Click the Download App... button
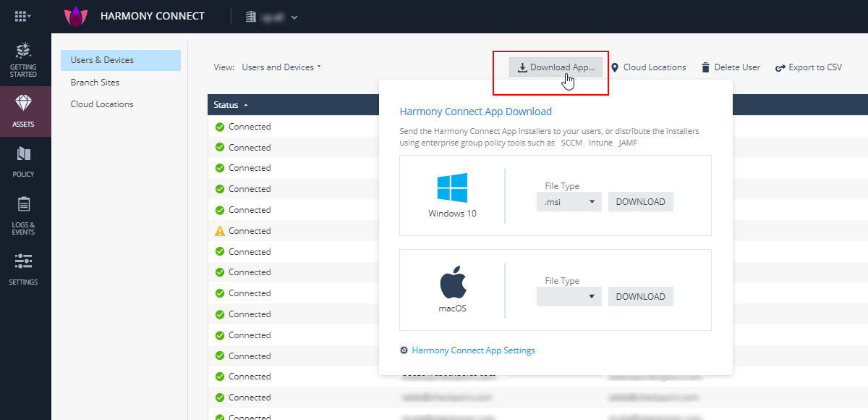 click(x=556, y=67)
